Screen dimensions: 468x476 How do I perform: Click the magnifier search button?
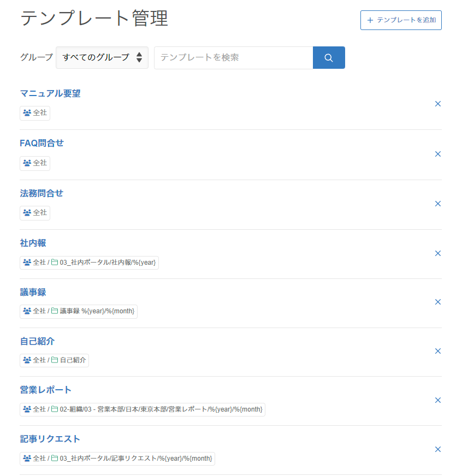pos(328,58)
